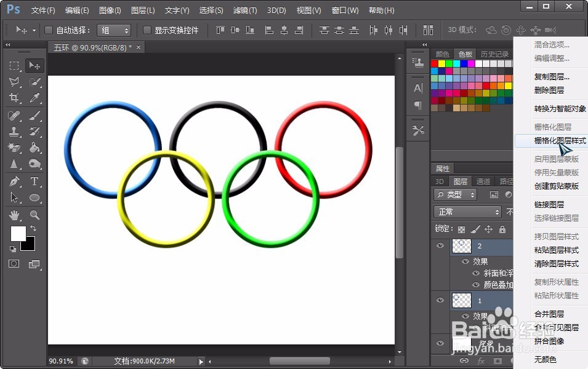
Task: Open the 滤镜(T) menu
Action: pos(245,10)
